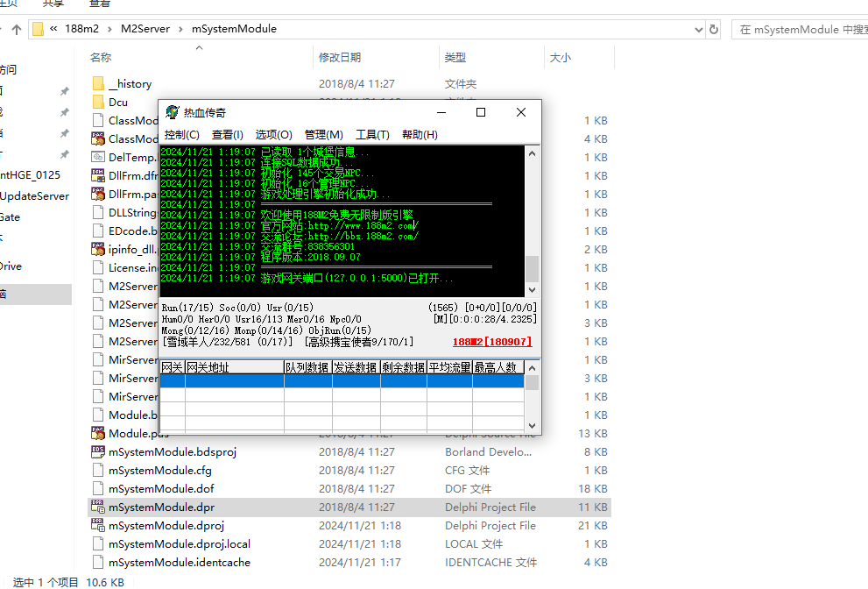
Task: Click the mSystemModule.bdsproj file icon
Action: [98, 452]
